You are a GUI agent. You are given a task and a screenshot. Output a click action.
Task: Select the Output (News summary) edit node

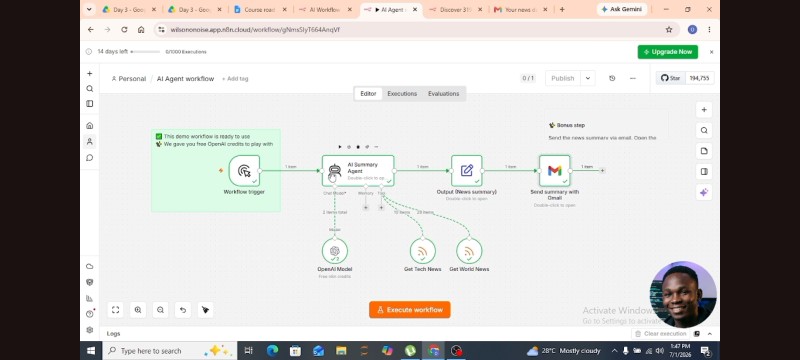tap(466, 171)
